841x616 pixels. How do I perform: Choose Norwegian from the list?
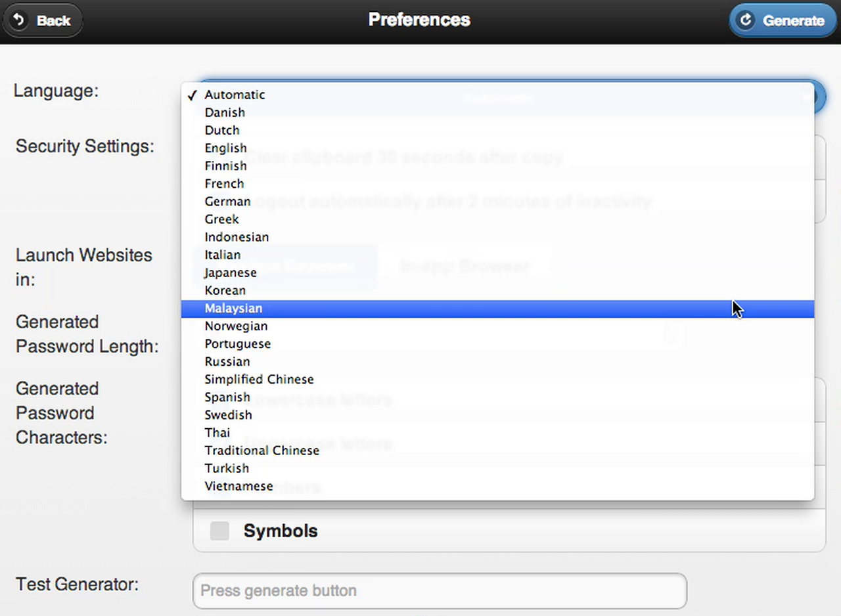point(236,326)
